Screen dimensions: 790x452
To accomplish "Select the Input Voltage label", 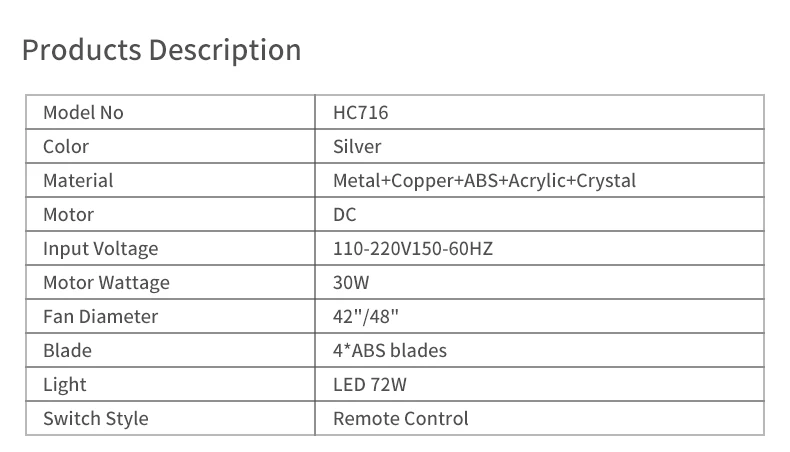I will pos(100,249).
